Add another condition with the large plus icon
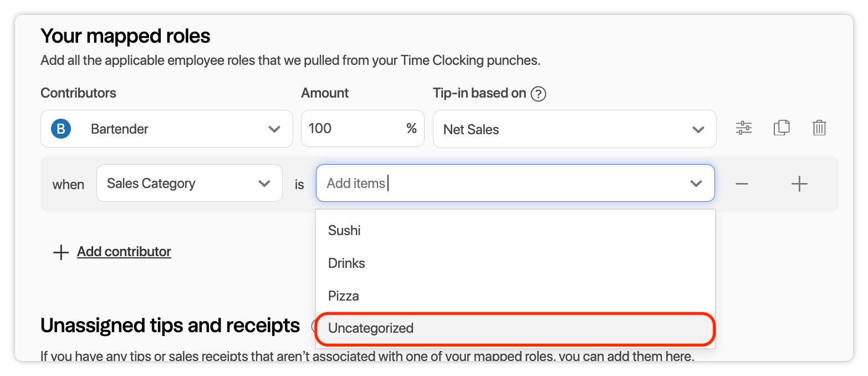Image resolution: width=868 pixels, height=376 pixels. [799, 184]
